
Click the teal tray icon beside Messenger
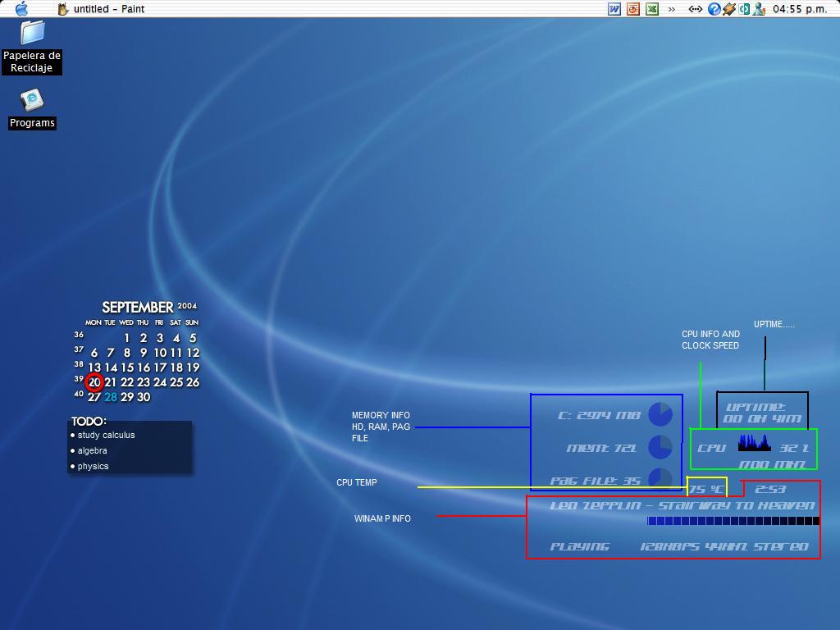pyautogui.click(x=744, y=9)
